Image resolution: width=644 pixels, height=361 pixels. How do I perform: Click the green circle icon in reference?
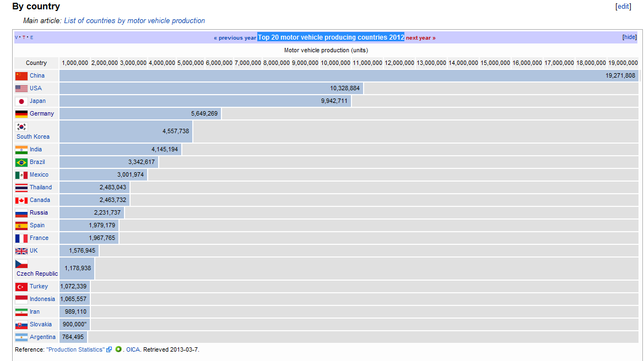118,349
